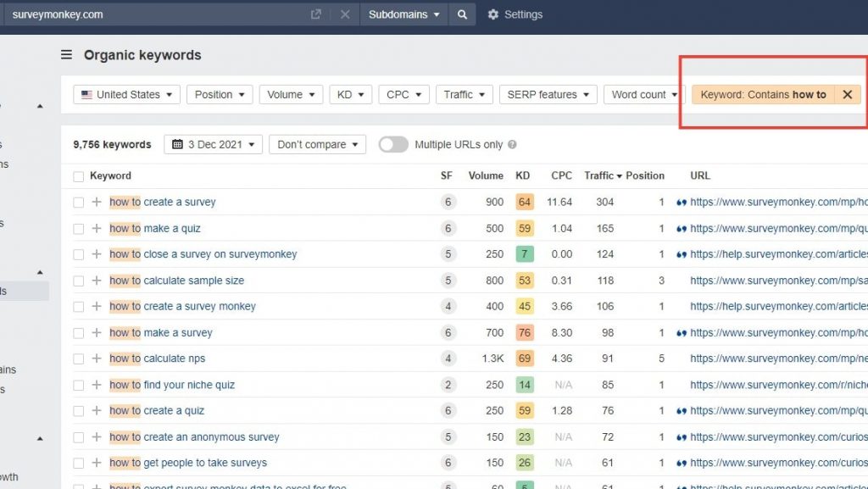Screen dimensions: 868x489
Task: Add 'how to make a survey' plus icon
Action: 97,332
